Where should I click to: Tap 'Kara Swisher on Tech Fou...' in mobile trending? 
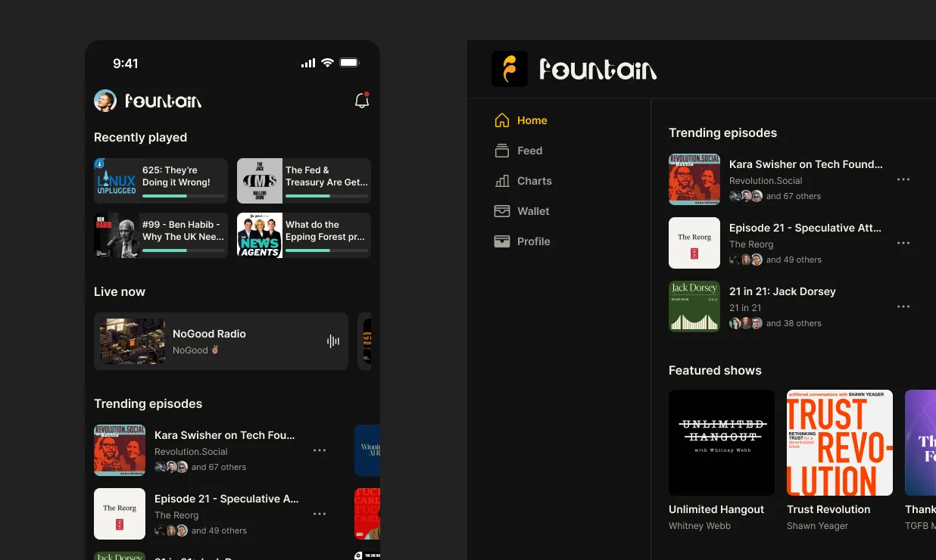[x=225, y=435]
